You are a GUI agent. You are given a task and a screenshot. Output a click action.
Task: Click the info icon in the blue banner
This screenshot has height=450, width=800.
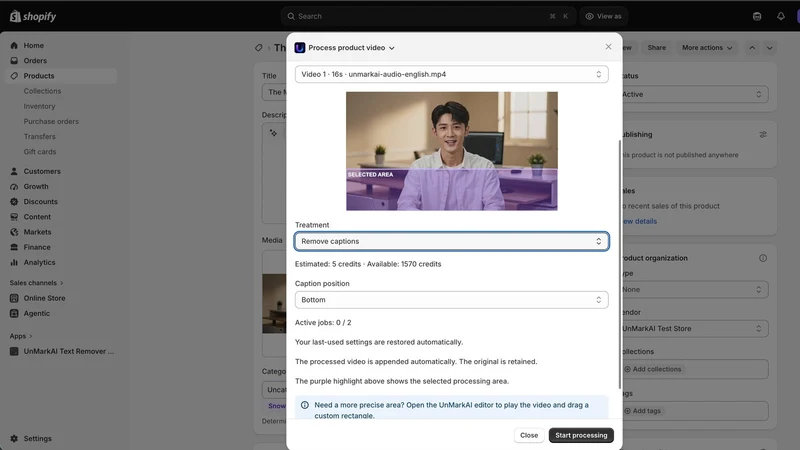pyautogui.click(x=305, y=405)
